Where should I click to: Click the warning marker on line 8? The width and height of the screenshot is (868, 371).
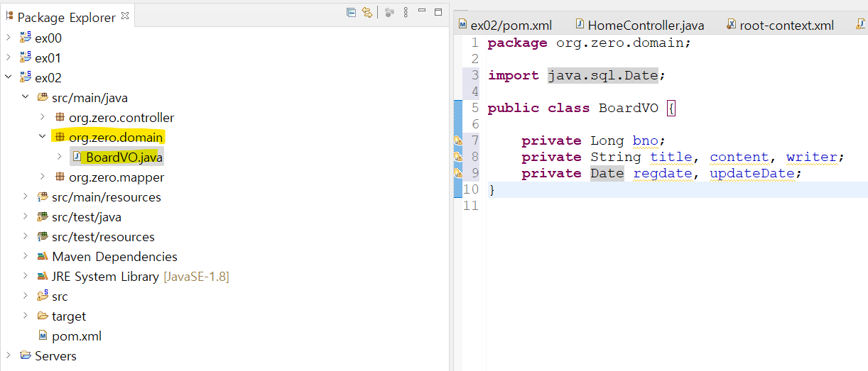click(x=458, y=157)
